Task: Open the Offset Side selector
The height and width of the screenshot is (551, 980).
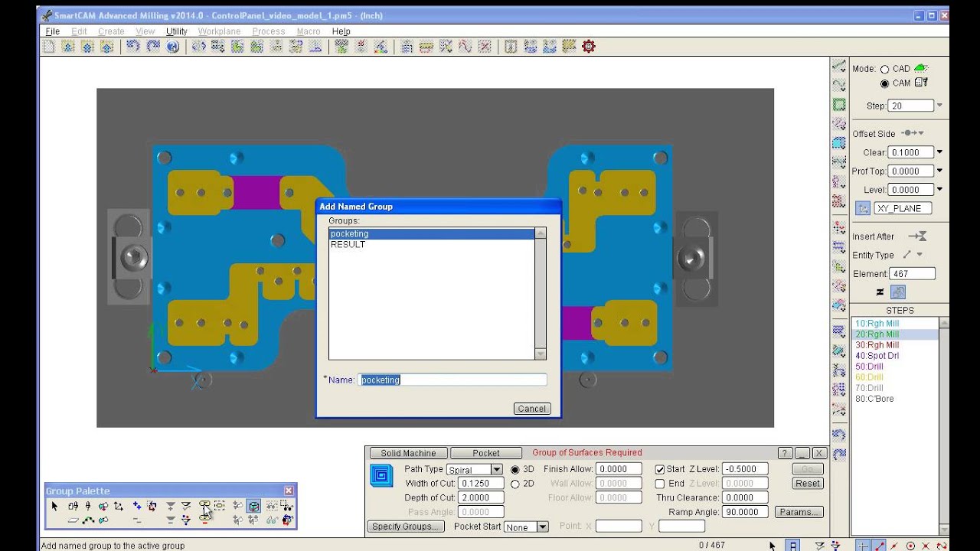Action: point(913,133)
